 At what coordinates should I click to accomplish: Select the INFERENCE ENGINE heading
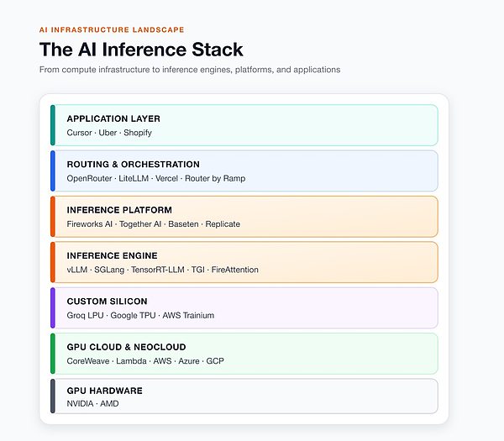(113, 255)
